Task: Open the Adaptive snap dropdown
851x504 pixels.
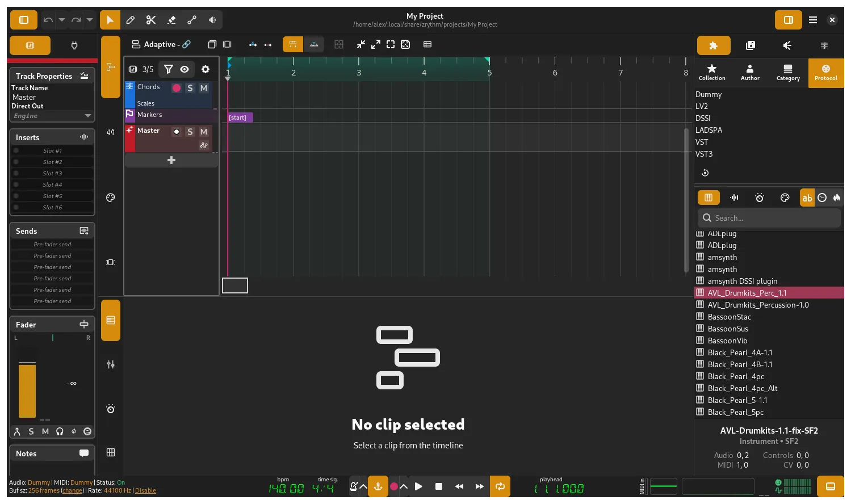Action: point(161,44)
